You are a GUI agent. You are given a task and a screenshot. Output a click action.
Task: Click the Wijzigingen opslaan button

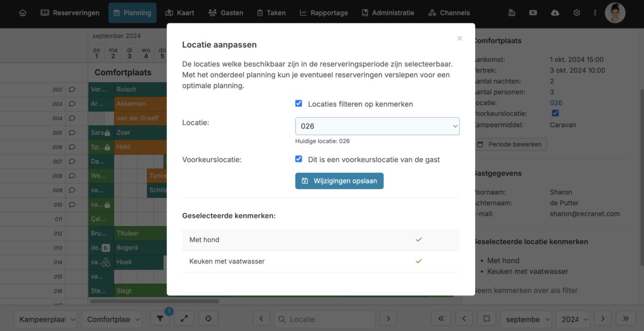tap(339, 181)
